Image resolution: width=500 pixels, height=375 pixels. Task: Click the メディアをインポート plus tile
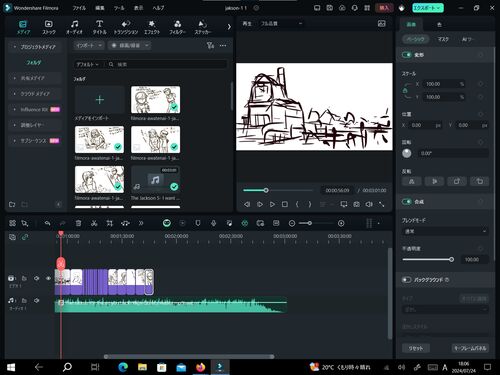[x=99, y=100]
